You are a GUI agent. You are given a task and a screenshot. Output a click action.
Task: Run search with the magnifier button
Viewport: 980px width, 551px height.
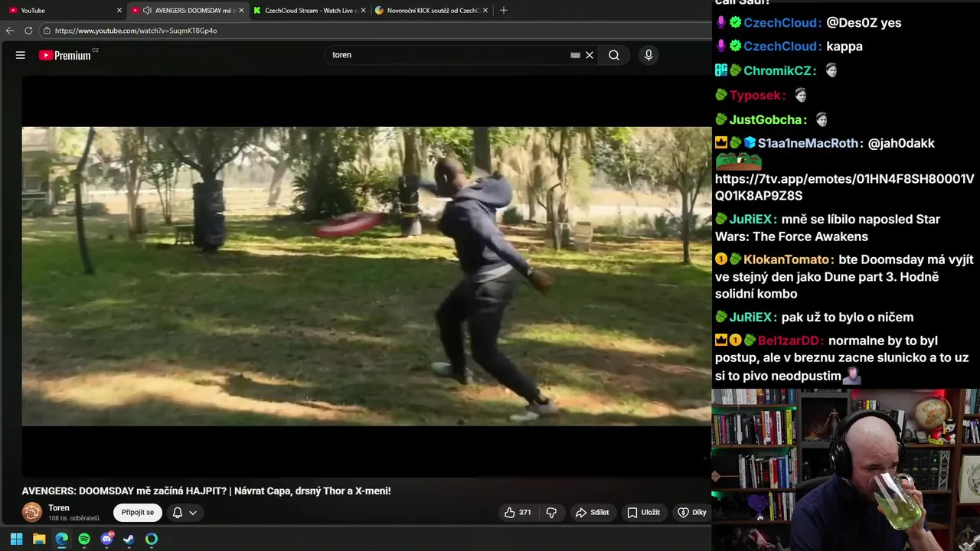click(614, 55)
